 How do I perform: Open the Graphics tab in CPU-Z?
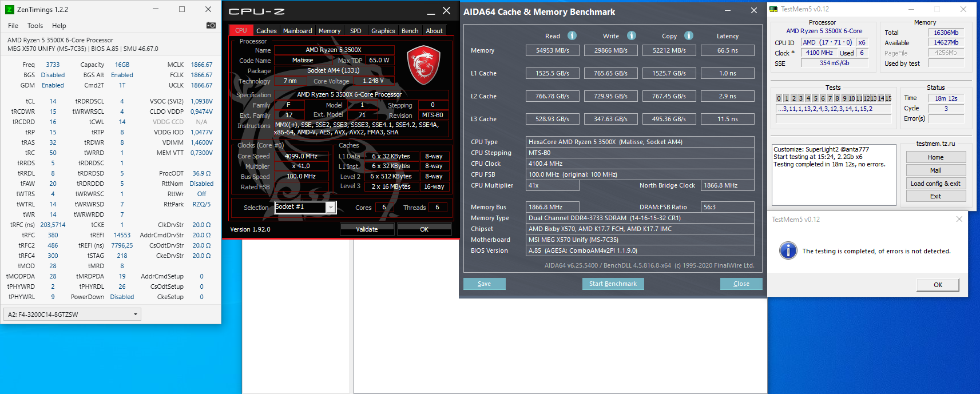383,31
